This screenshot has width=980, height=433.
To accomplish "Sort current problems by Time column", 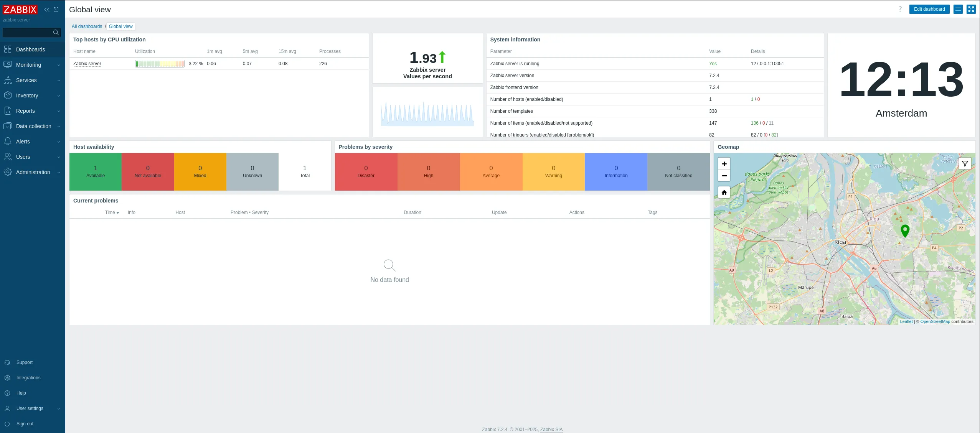I will coord(112,212).
